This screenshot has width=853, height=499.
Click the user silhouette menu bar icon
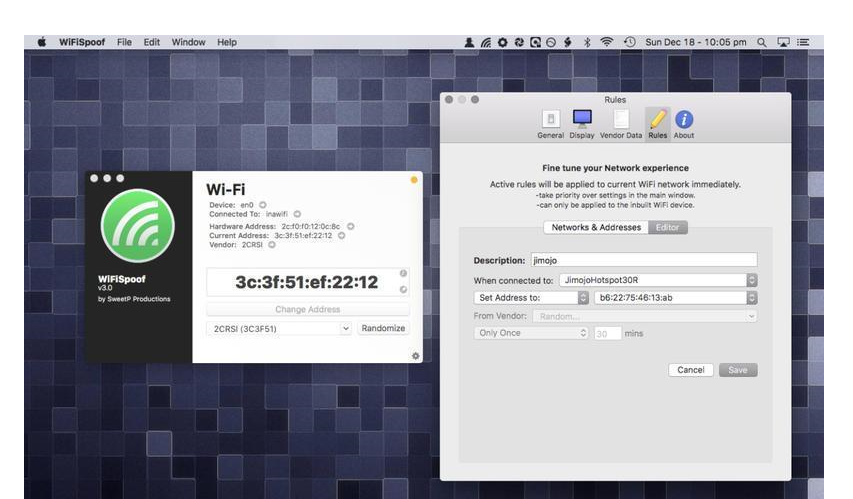pos(469,42)
